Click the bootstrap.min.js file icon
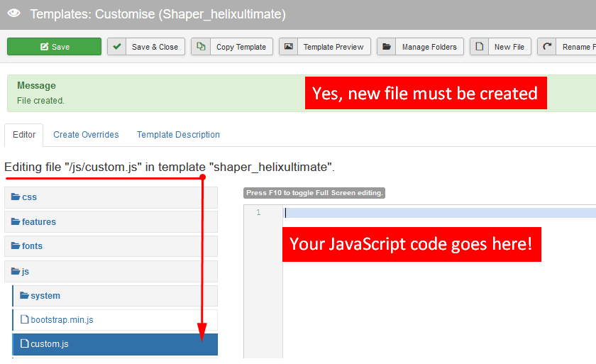 click(24, 319)
